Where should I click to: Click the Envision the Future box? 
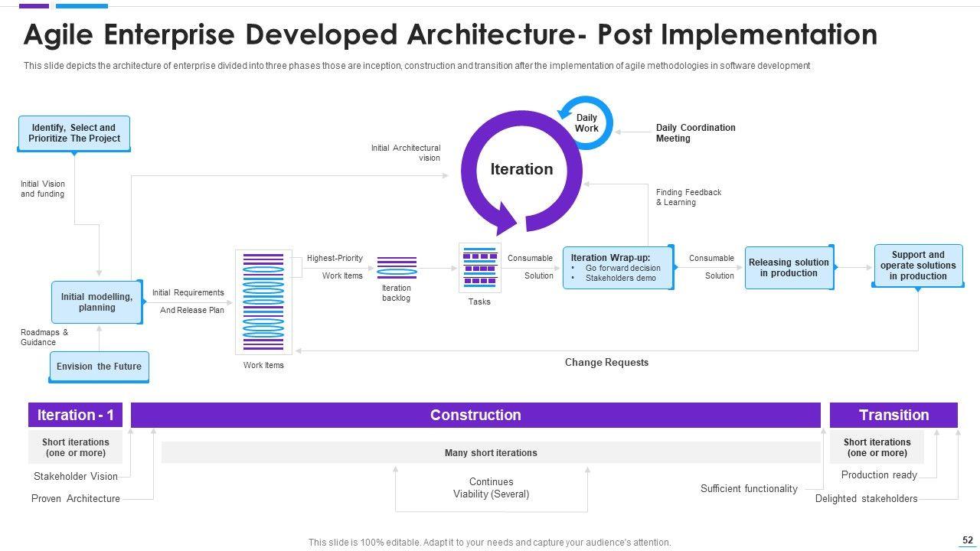point(99,367)
